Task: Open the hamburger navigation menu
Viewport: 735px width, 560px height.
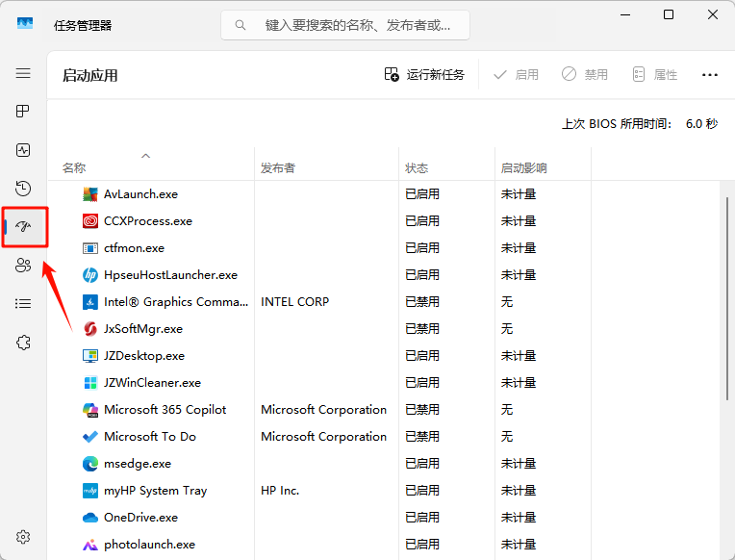Action: (23, 73)
